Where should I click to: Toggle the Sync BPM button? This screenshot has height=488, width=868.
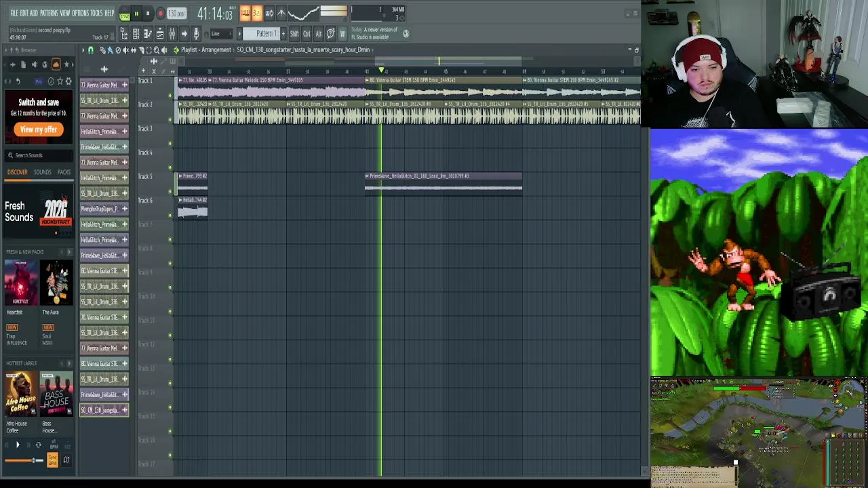point(52,460)
